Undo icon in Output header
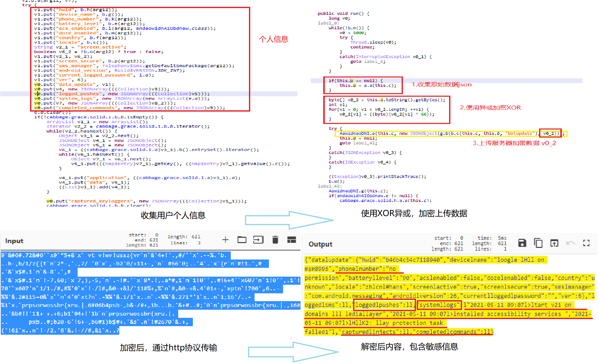 (x=570, y=243)
